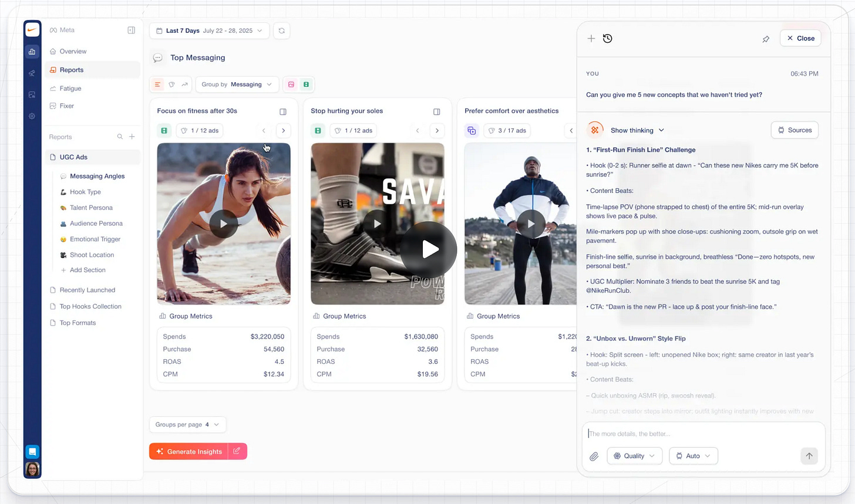
Task: Toggle the image ads filter
Action: coord(291,84)
